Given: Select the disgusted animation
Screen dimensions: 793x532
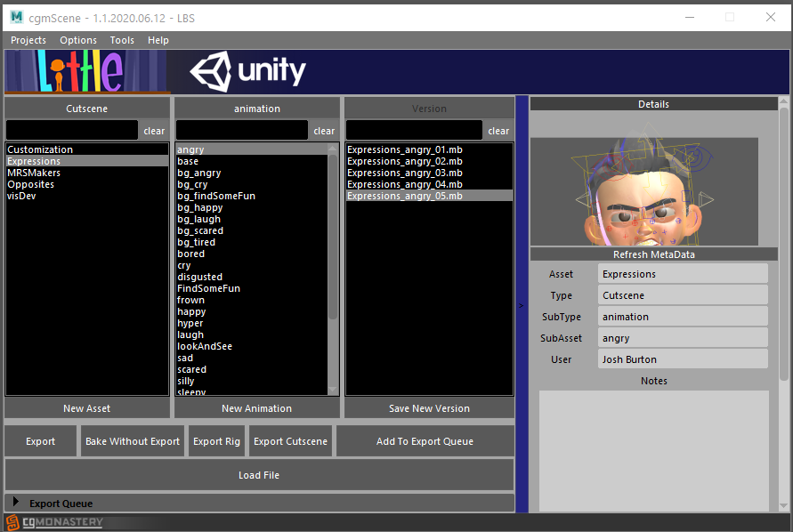Looking at the screenshot, I should (x=252, y=278).
